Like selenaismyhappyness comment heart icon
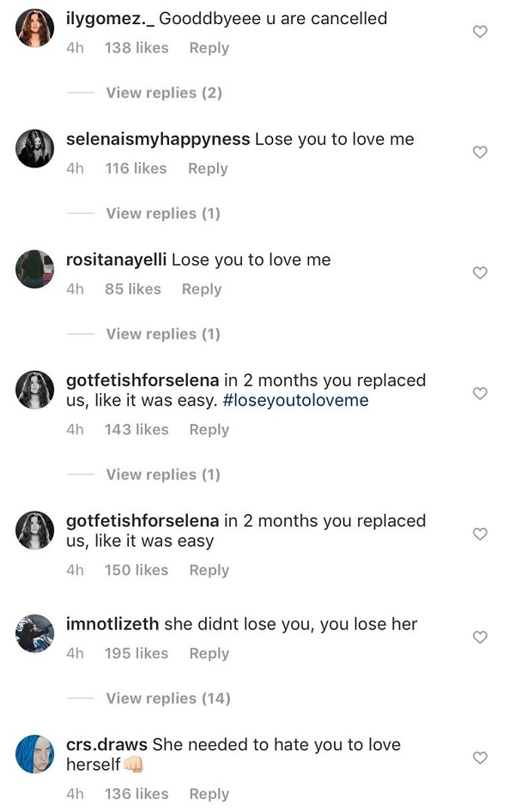 pos(481,152)
